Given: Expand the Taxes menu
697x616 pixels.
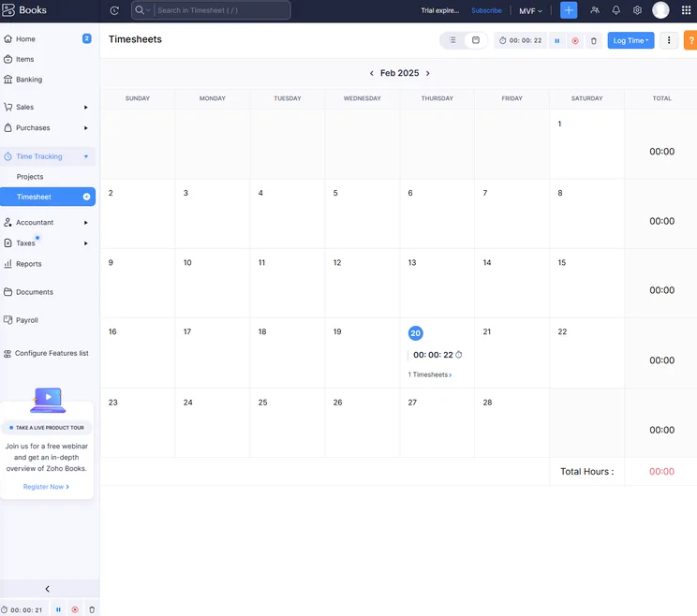Looking at the screenshot, I should pyautogui.click(x=48, y=243).
